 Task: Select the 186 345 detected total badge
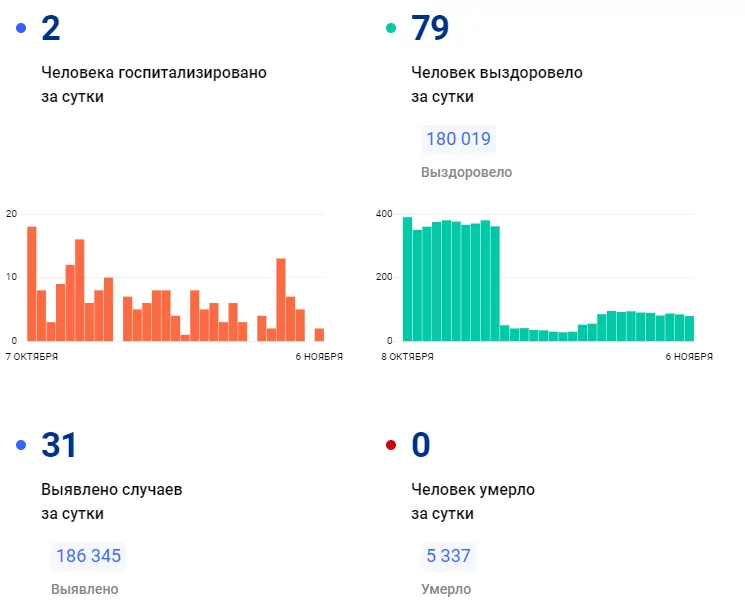(x=88, y=556)
